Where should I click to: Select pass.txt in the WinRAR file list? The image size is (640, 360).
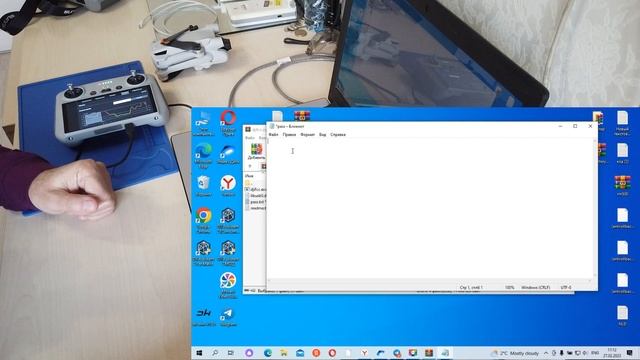click(x=255, y=202)
